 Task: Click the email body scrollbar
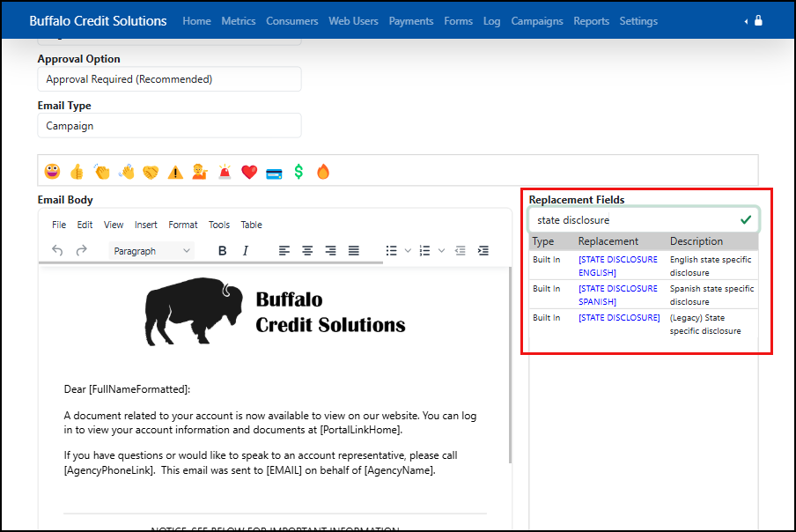(x=510, y=365)
